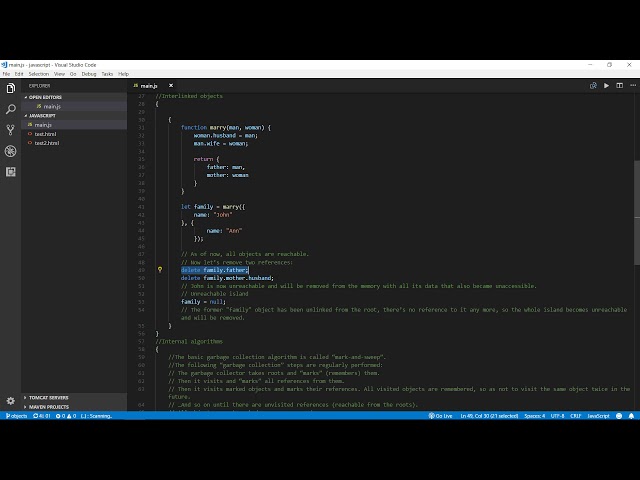Screen dimensions: 640x480
Task: Click the '//Interlinked objects' comment
Action: click(189, 96)
